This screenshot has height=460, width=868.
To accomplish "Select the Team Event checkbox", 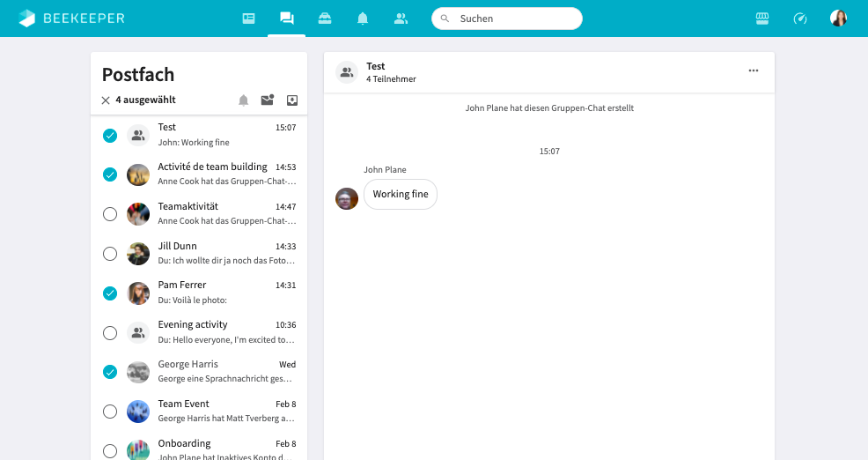I will [x=110, y=412].
